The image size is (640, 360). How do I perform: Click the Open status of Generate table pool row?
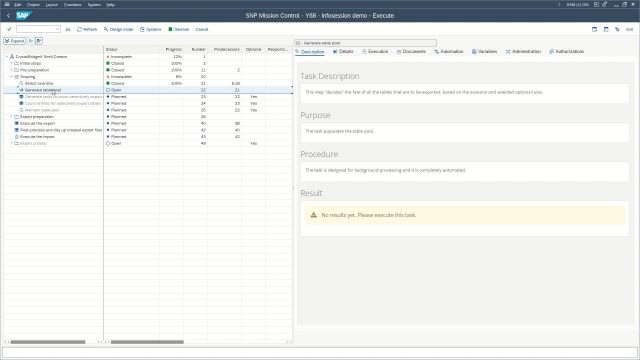click(114, 90)
